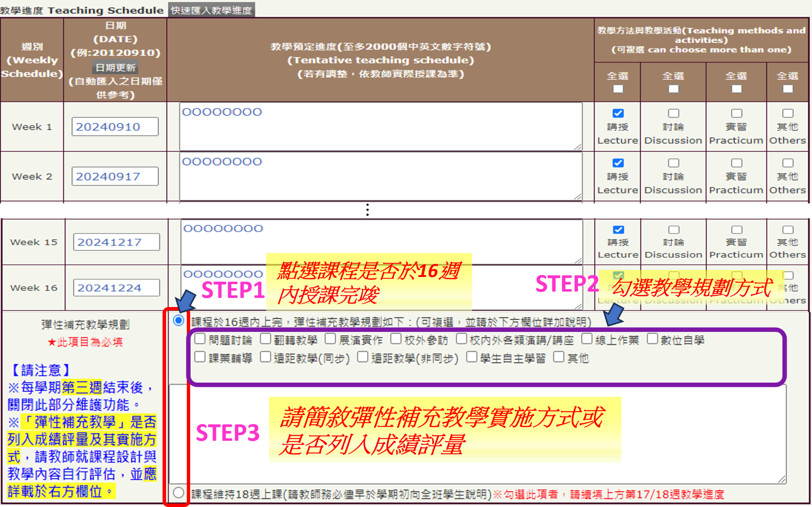This screenshot has height=507, width=812.
Task: Check the 問題討論 checkbox
Action: [200, 339]
